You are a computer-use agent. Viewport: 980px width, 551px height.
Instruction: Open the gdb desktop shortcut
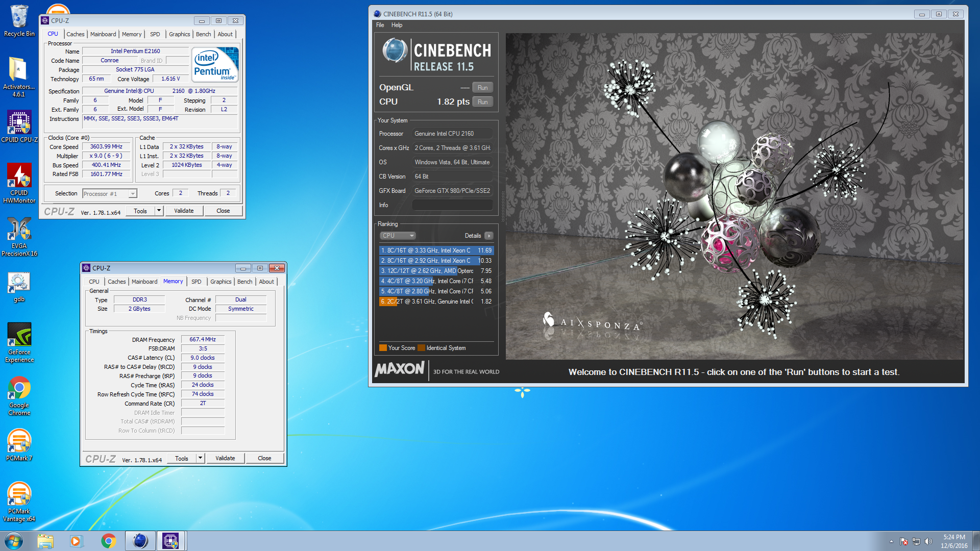[x=19, y=287]
